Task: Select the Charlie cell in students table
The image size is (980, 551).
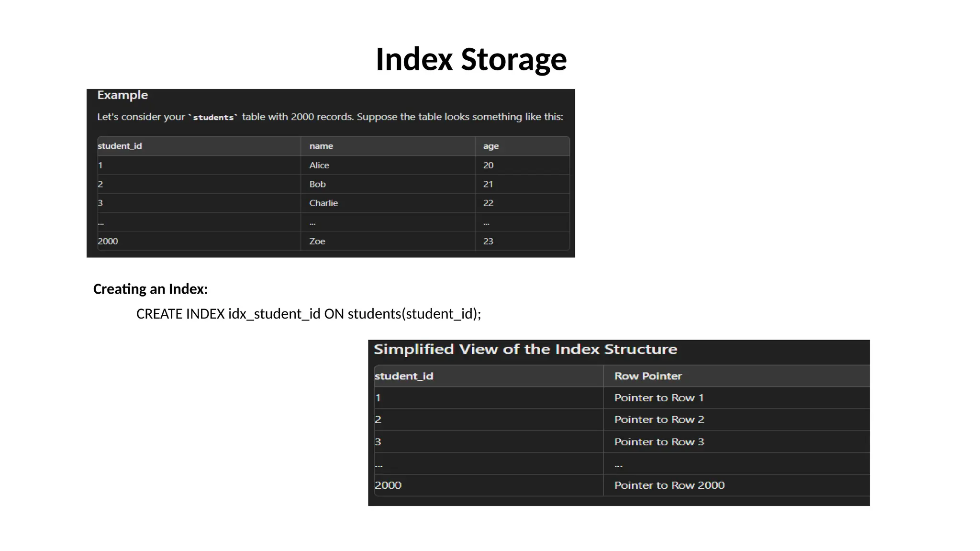Action: [x=323, y=203]
